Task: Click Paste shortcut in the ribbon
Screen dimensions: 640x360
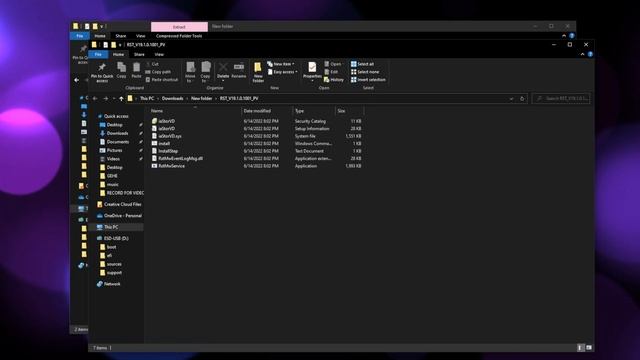Action: (162, 80)
